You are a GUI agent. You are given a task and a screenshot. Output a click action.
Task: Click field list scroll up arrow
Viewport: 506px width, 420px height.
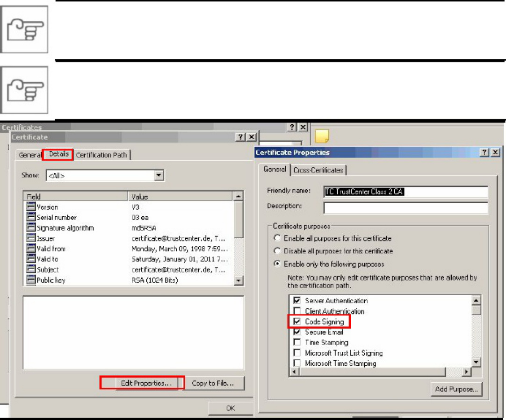tap(238, 196)
